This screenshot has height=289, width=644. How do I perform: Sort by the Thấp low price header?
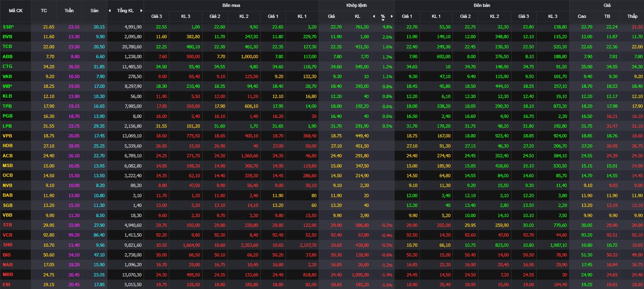tap(632, 16)
